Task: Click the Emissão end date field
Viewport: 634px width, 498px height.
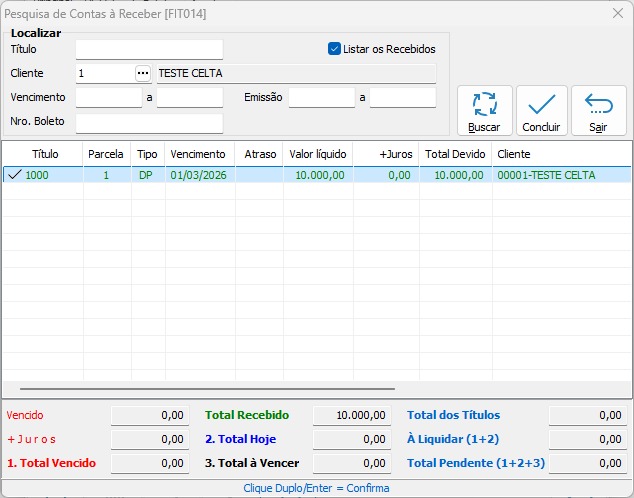Action: [402, 97]
